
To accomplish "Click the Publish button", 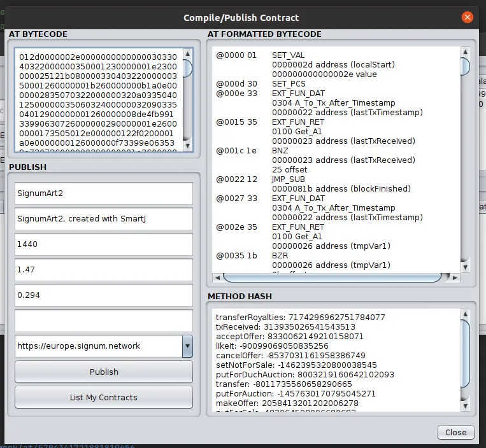I will pyautogui.click(x=104, y=372).
